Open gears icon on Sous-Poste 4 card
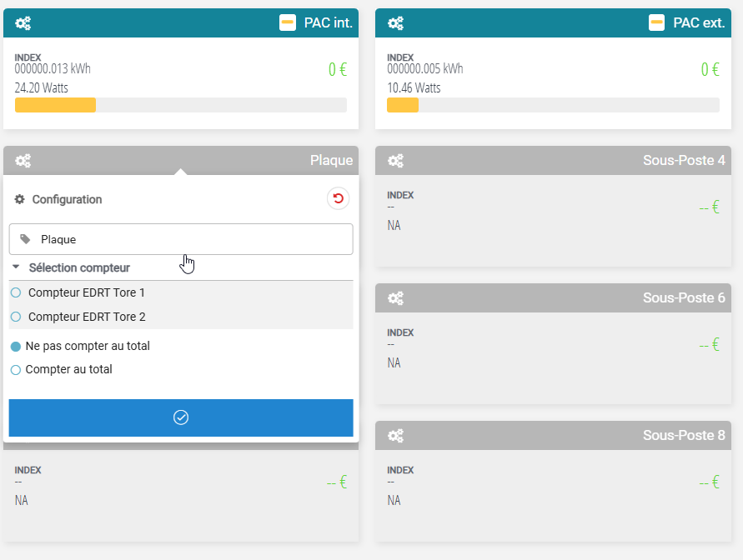743x560 pixels. pyautogui.click(x=396, y=161)
